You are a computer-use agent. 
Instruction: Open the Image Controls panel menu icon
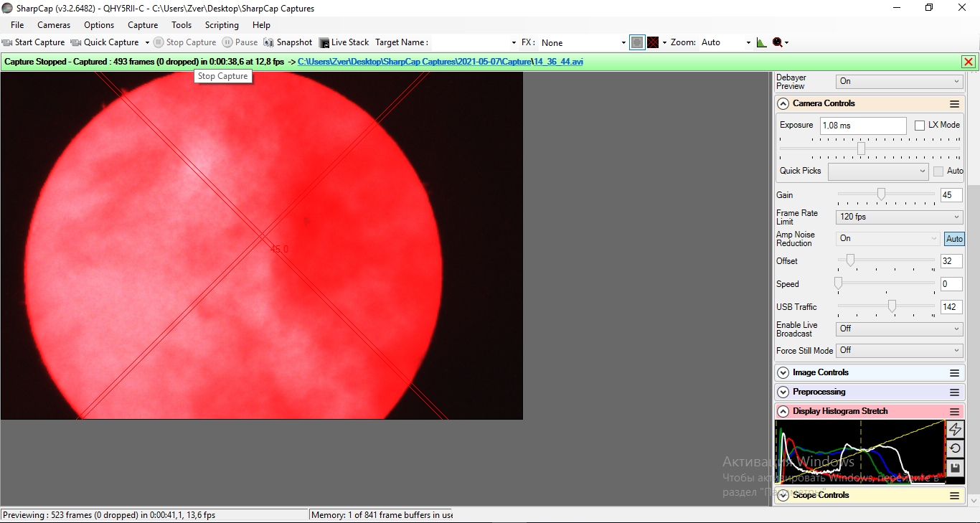pos(954,373)
